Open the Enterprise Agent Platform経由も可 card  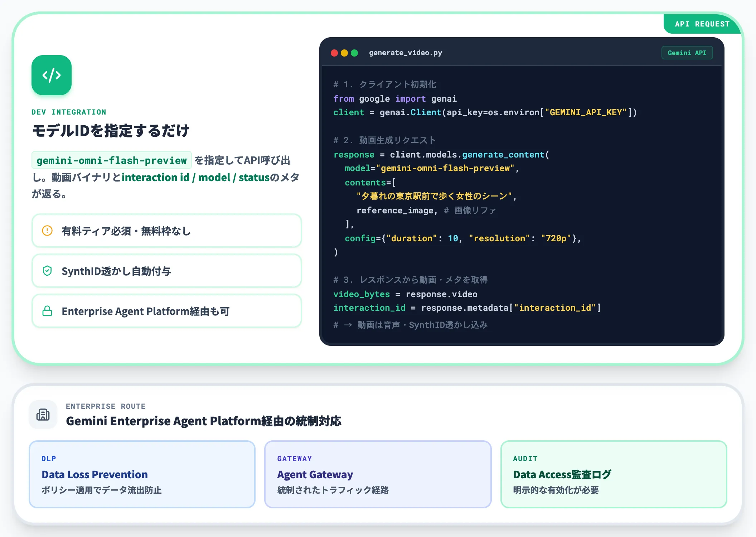(167, 311)
